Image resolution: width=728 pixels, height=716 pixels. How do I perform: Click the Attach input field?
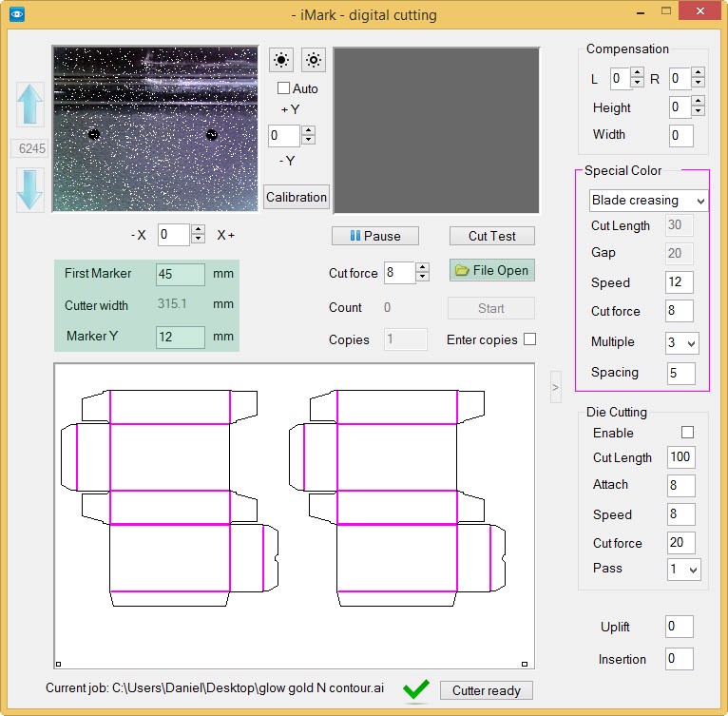[681, 486]
